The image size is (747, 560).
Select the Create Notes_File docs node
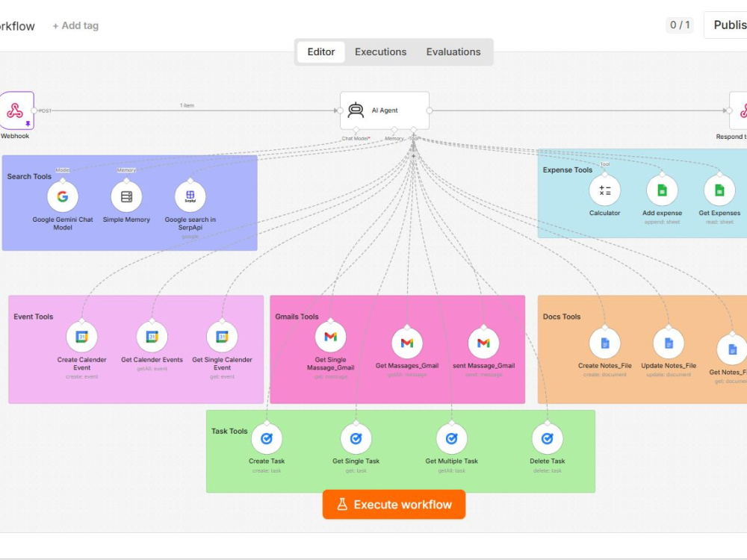coord(604,343)
